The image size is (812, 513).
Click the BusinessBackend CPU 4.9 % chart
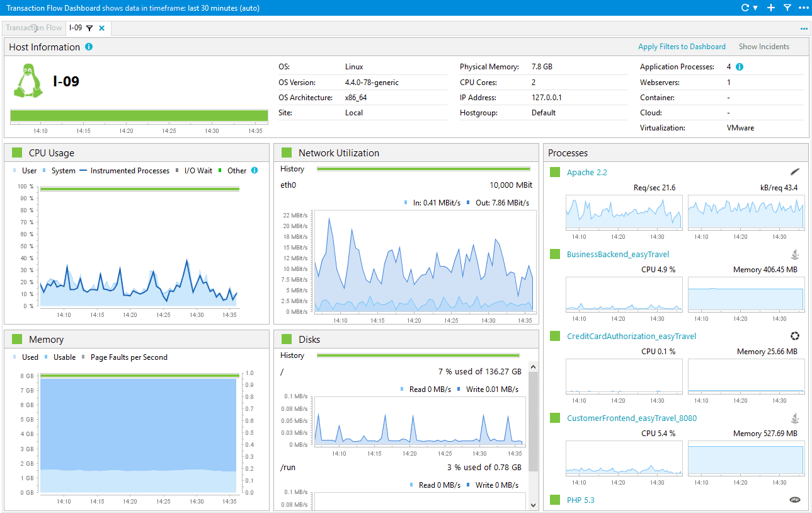[624, 294]
